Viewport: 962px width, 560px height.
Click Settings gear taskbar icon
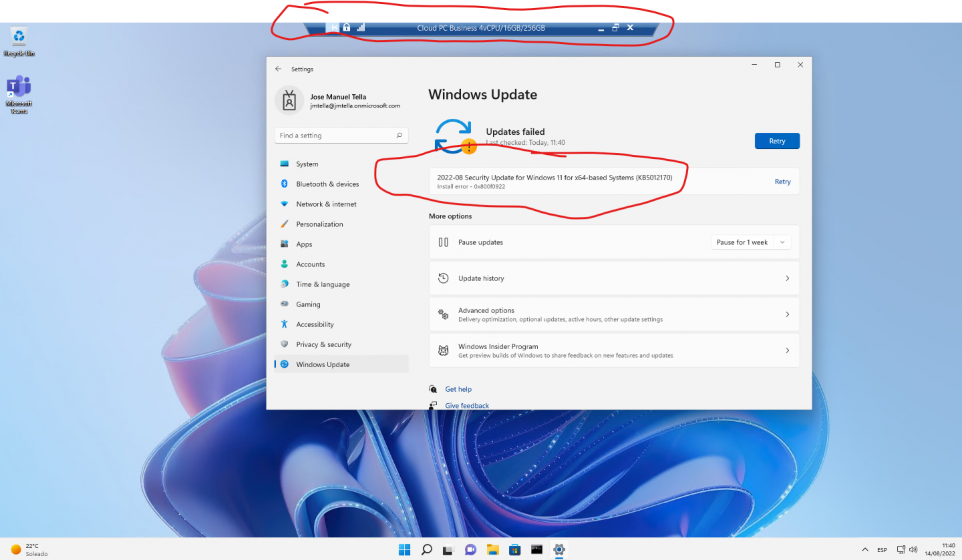[559, 550]
